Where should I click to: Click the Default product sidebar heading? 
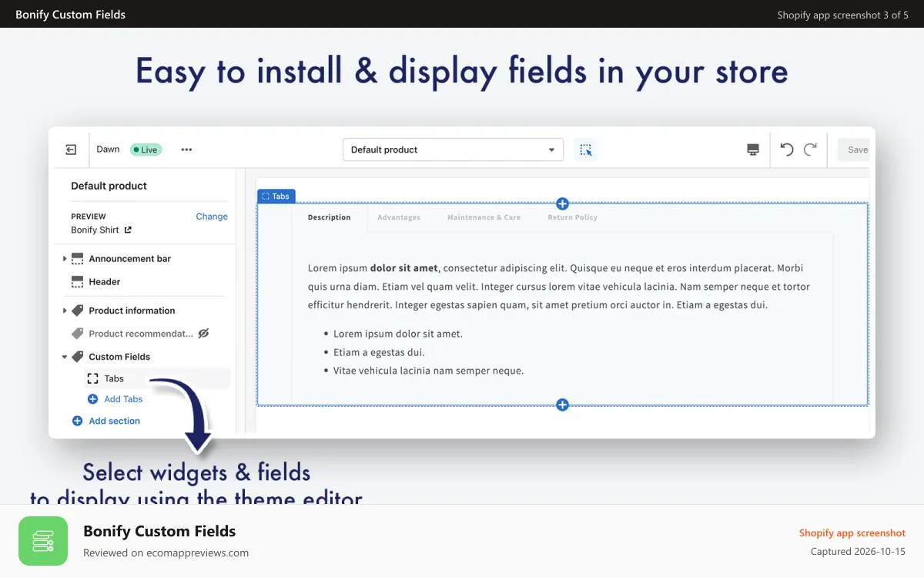pyautogui.click(x=109, y=186)
